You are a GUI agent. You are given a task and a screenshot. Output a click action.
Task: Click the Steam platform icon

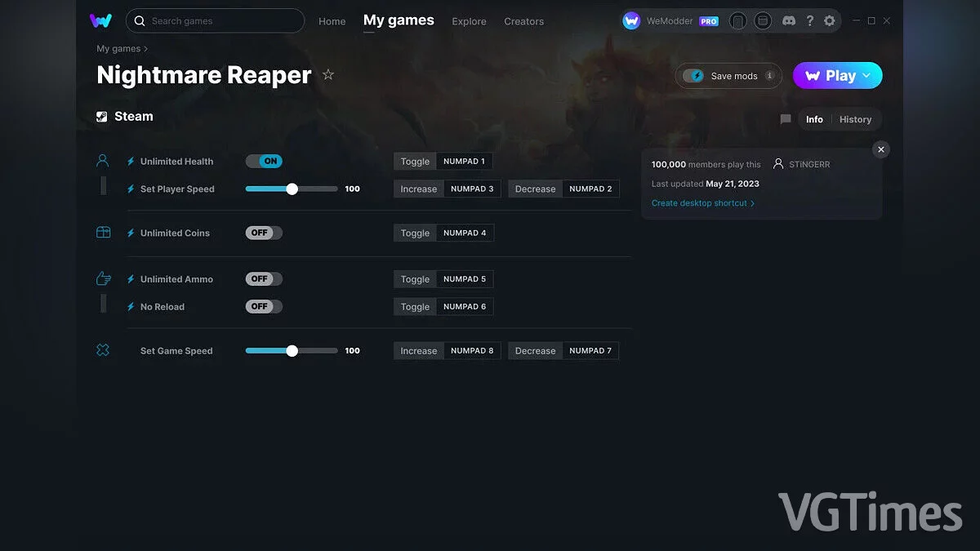[x=102, y=117]
